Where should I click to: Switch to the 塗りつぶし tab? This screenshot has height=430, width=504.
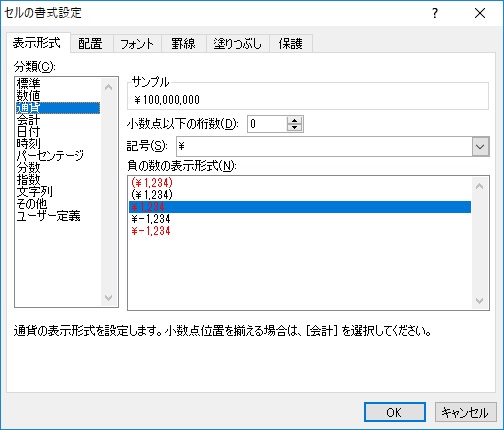tap(238, 44)
